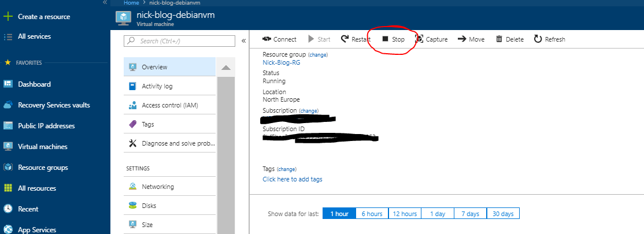Click Move in the toolbar
The image size is (644, 234).
point(471,39)
